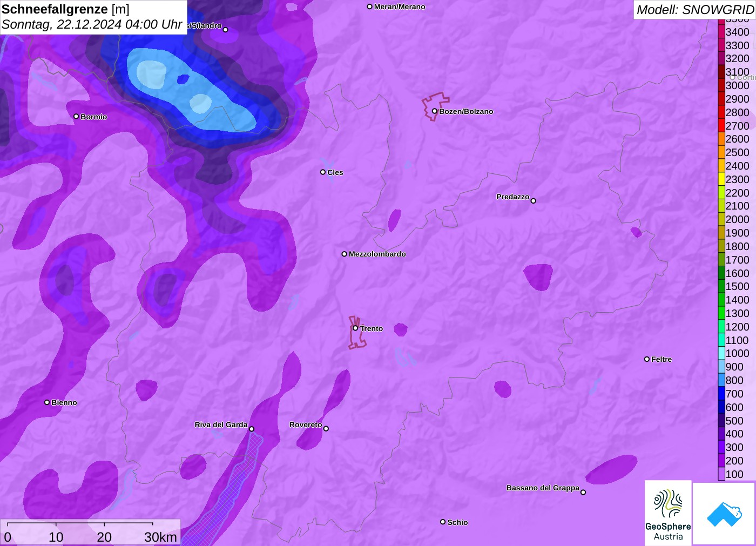This screenshot has width=756, height=546.
Task: Click the "Bienno" town label
Action: pos(64,402)
